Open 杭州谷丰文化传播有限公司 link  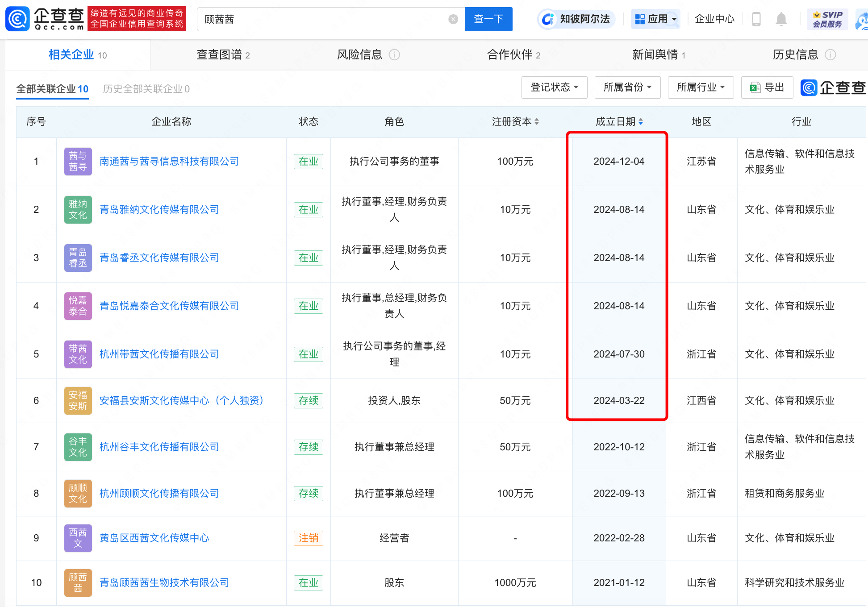[159, 447]
